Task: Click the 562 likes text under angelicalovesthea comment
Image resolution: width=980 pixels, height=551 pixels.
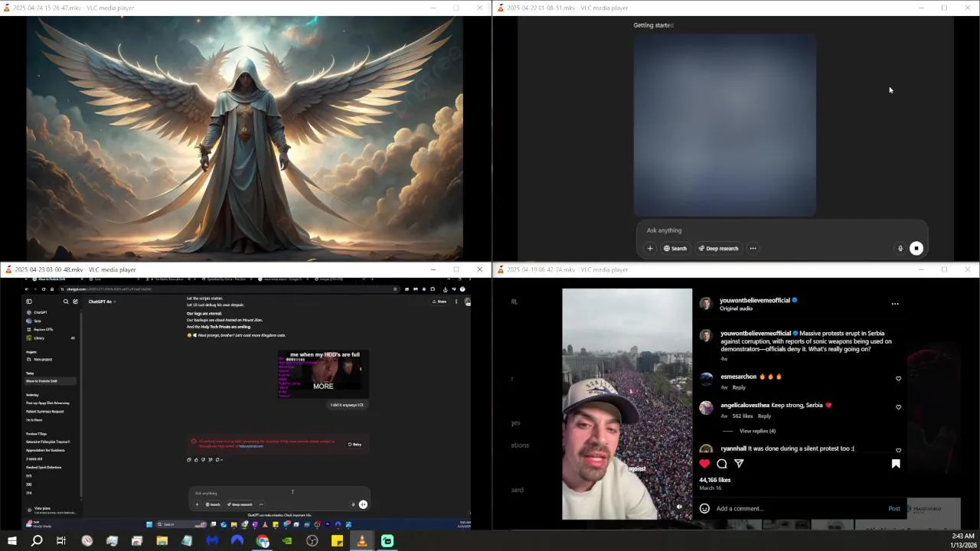Action: (743, 416)
